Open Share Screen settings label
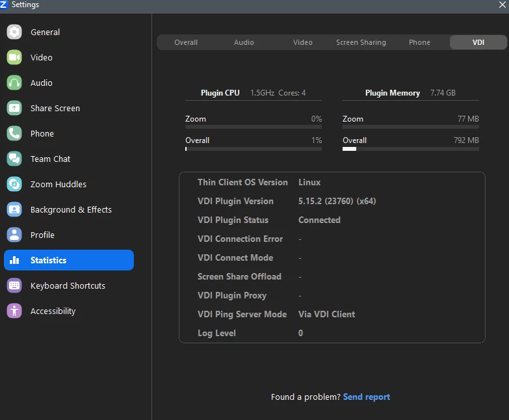 (x=55, y=108)
